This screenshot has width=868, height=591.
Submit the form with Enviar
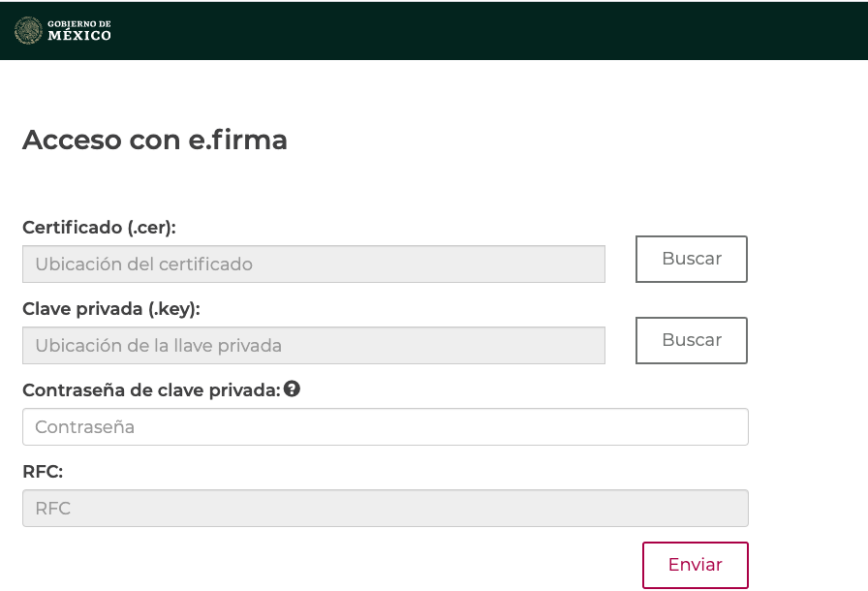pyautogui.click(x=696, y=565)
